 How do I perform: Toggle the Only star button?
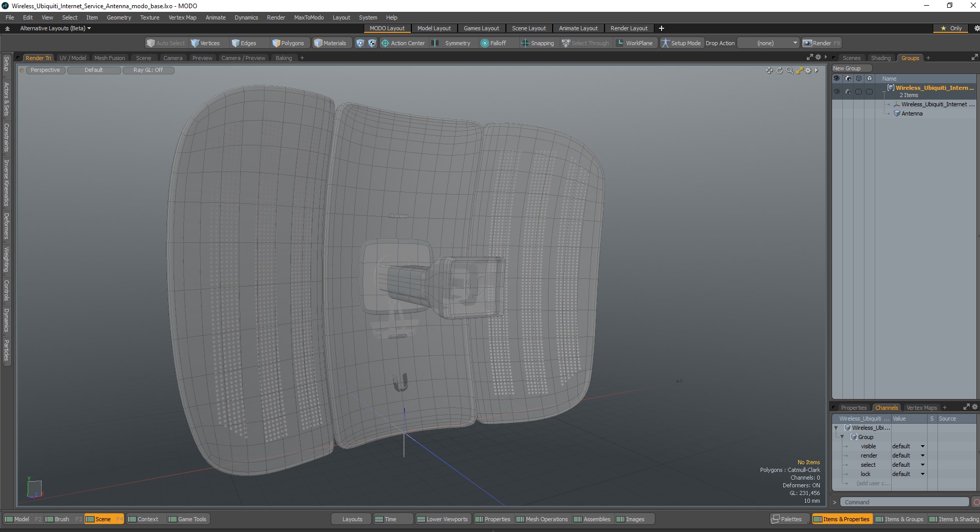[951, 28]
